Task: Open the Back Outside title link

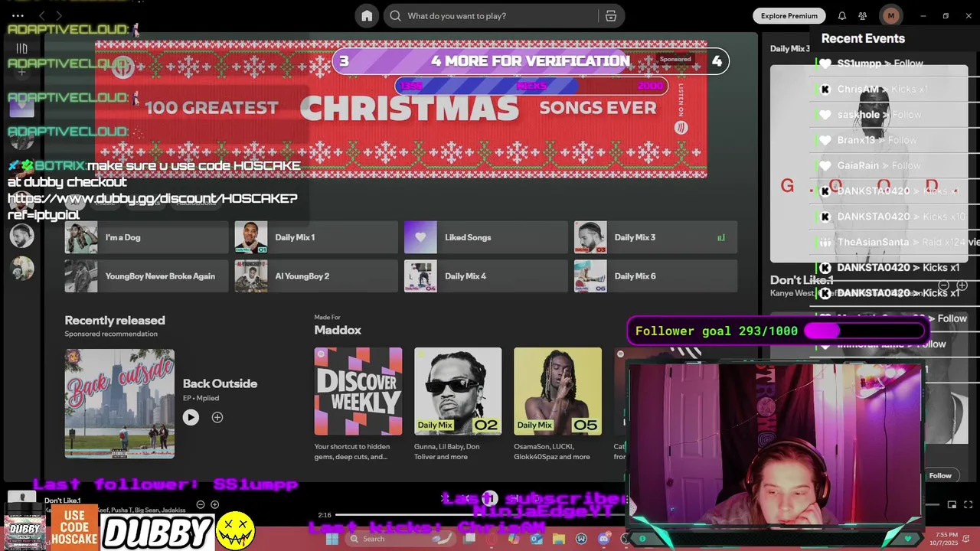Action: [220, 383]
